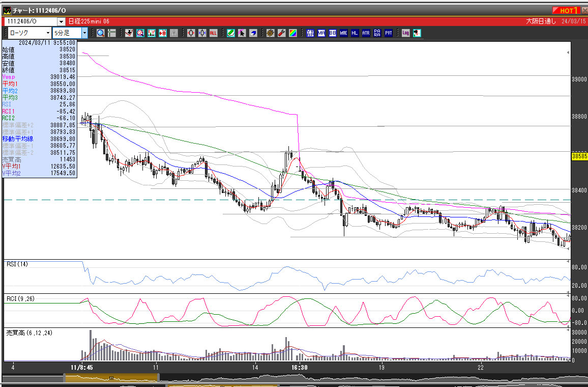The height and width of the screenshot is (387, 588).
Task: Click the yellow highlighted range in bottom navigator
Action: 111,378
